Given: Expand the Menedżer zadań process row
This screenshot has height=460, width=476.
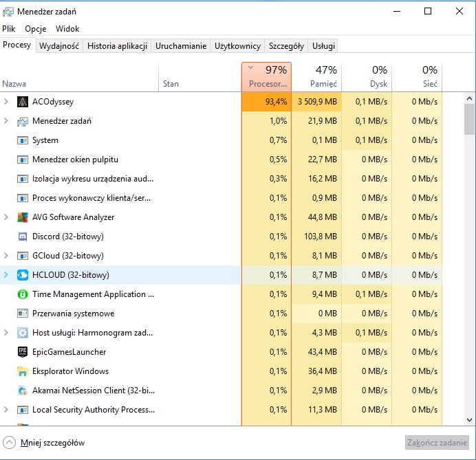Looking at the screenshot, I should [6, 121].
